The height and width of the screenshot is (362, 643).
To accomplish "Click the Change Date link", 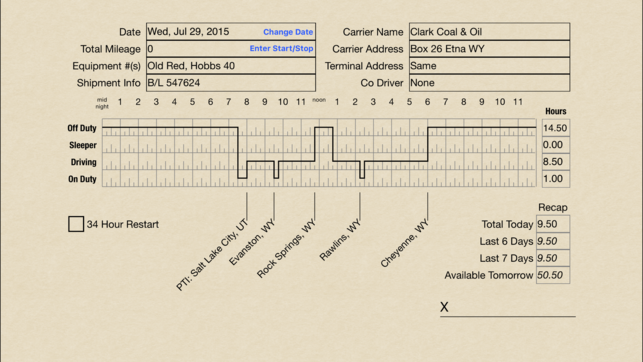I will click(288, 32).
